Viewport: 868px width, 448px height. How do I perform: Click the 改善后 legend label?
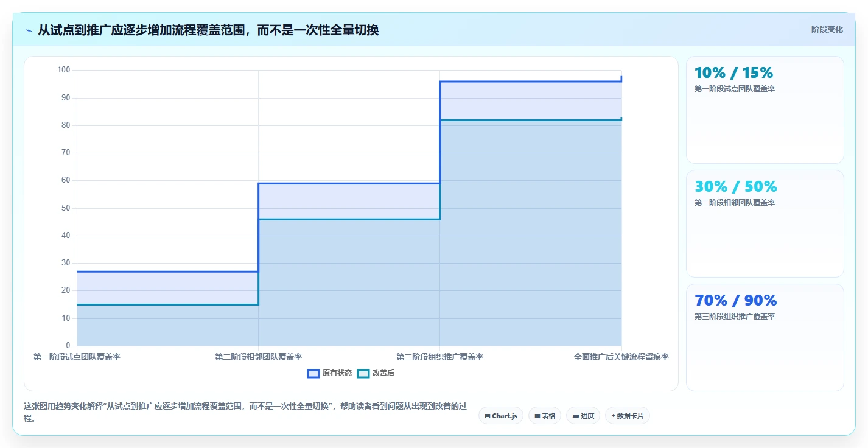click(x=383, y=373)
